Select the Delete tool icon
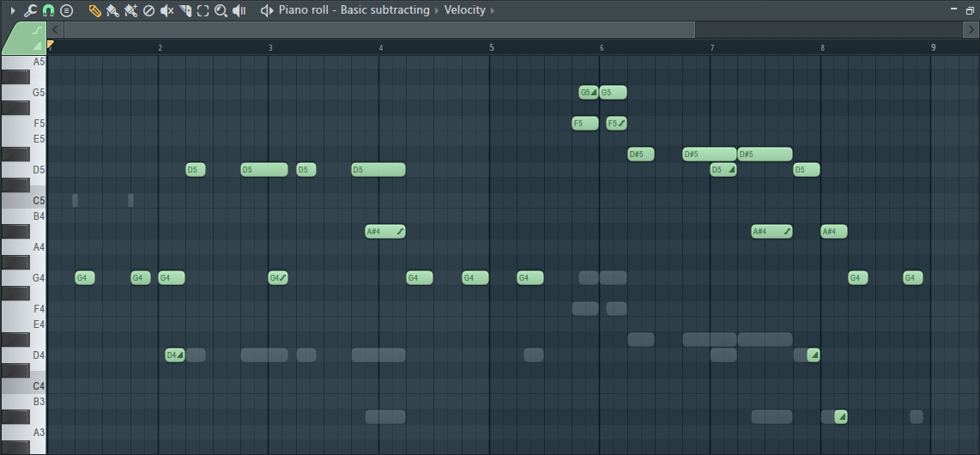Viewport: 980px width, 455px height. click(x=148, y=10)
